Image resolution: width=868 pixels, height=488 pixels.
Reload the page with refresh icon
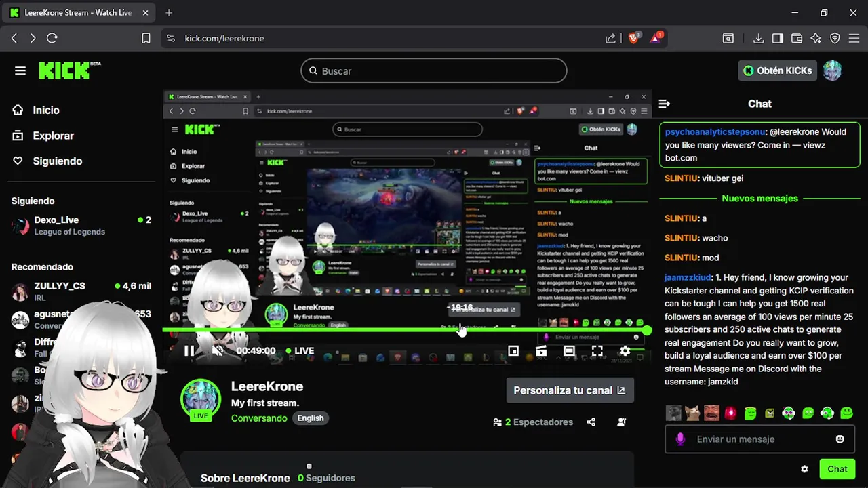[52, 39]
